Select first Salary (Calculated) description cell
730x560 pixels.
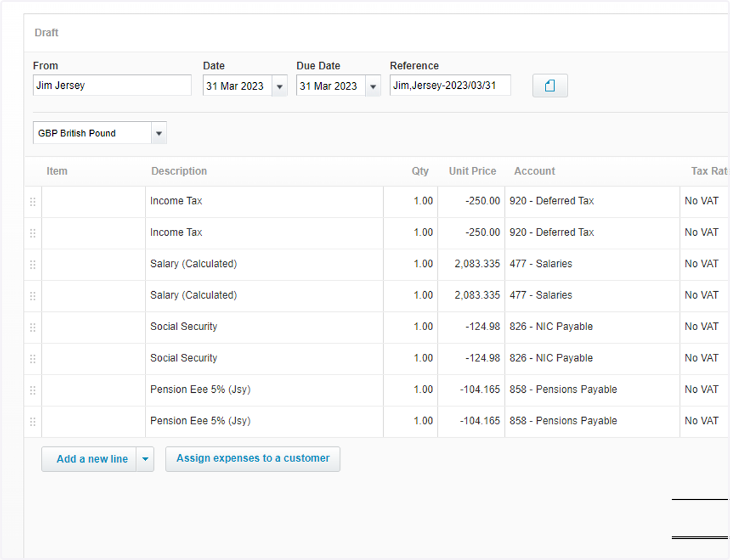[x=264, y=264]
